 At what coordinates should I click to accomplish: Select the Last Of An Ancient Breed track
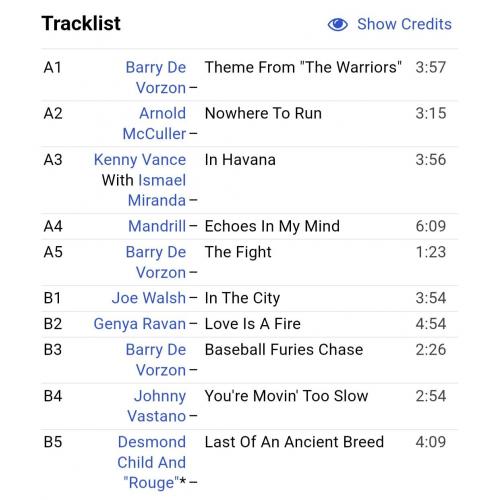point(249,463)
